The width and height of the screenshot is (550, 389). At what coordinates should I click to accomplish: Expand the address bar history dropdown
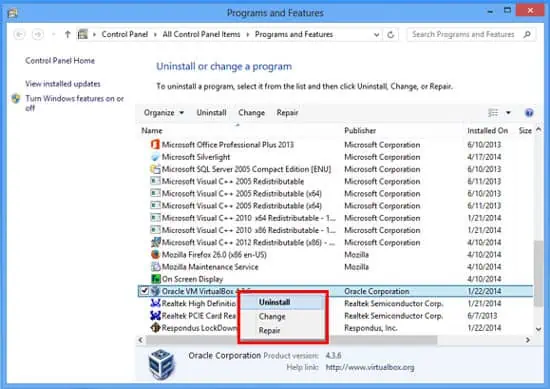(x=376, y=35)
